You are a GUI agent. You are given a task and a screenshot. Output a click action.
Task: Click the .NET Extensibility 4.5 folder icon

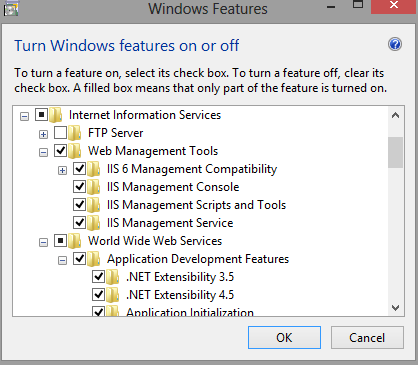[113, 295]
